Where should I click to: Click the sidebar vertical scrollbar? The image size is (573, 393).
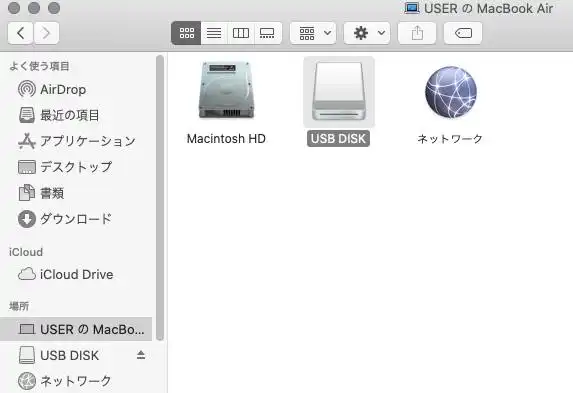click(160, 197)
